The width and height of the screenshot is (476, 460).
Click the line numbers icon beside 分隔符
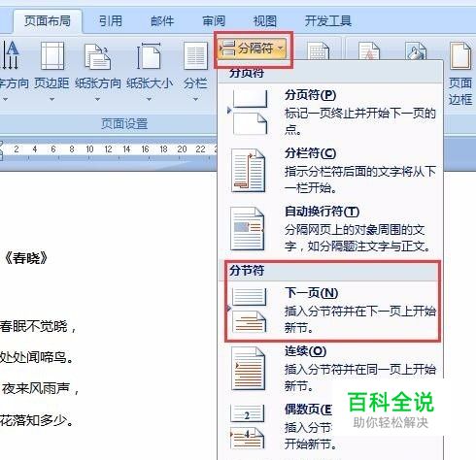[318, 51]
